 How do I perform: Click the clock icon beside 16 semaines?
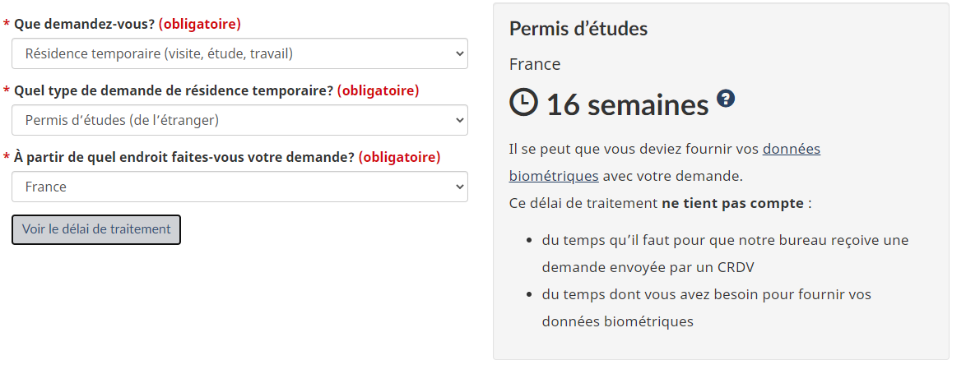click(523, 103)
